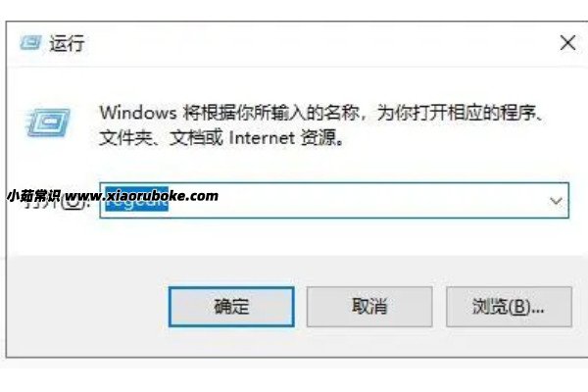The width and height of the screenshot is (588, 392).
Task: Click the word Windows in description
Action: [x=137, y=113]
